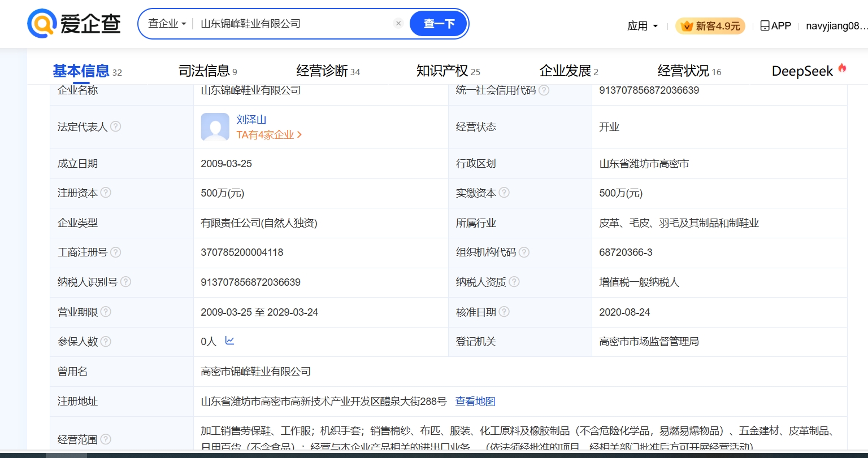
Task: Select the business term 2009-03-25 至 2029-03-24
Action: click(x=259, y=312)
